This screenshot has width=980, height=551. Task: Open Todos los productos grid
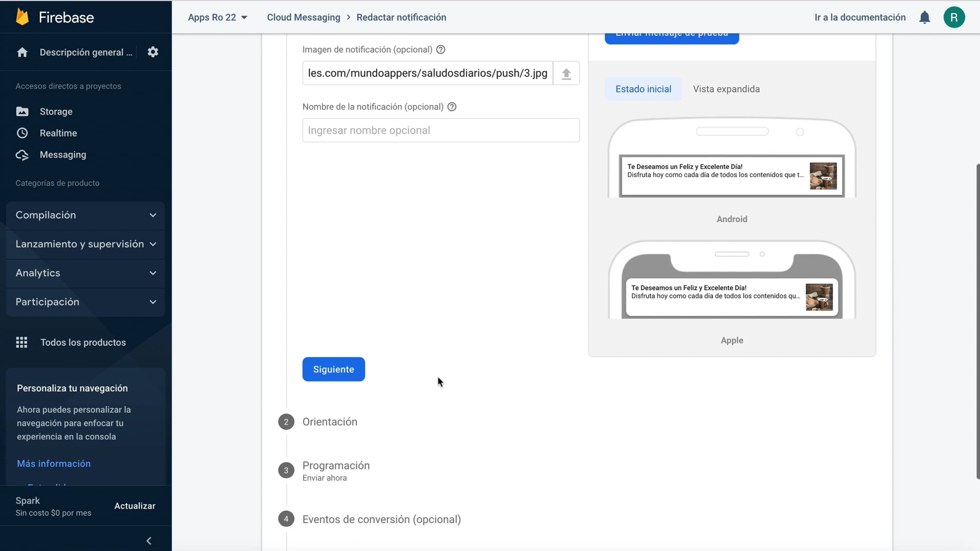coord(83,342)
